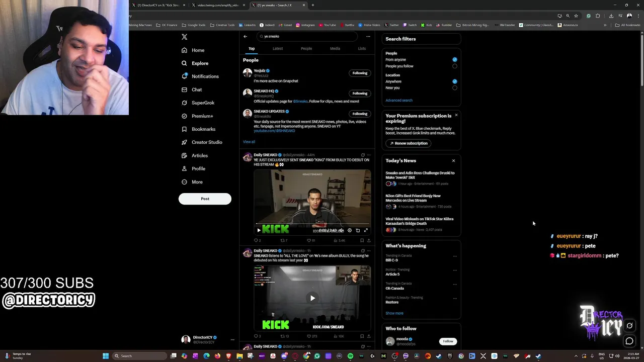Open DirectorICY account switcher menu

tap(232, 340)
